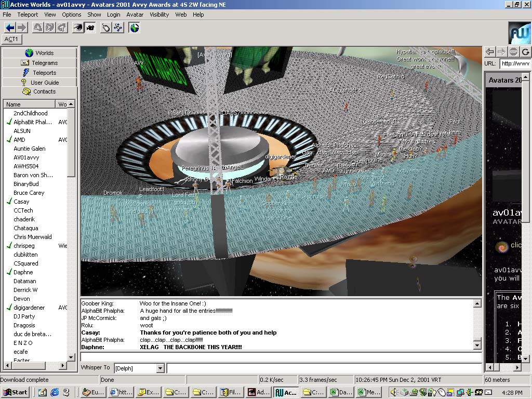The height and width of the screenshot is (399, 532).
Task: Click the blue back arrow in toolbar
Action: [10, 28]
